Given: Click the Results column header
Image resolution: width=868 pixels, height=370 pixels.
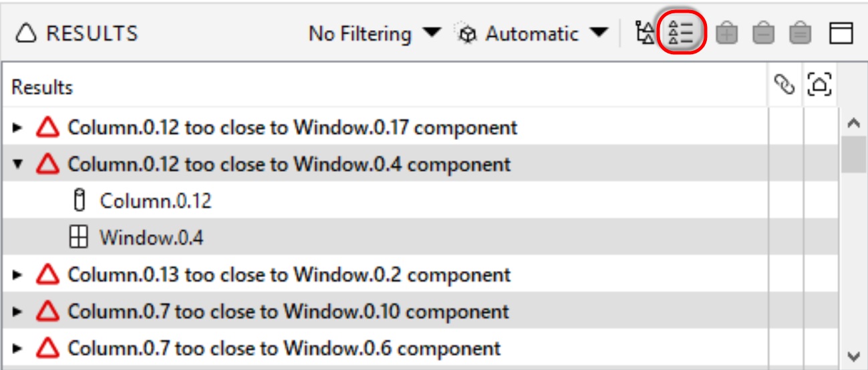Looking at the screenshot, I should click(43, 87).
